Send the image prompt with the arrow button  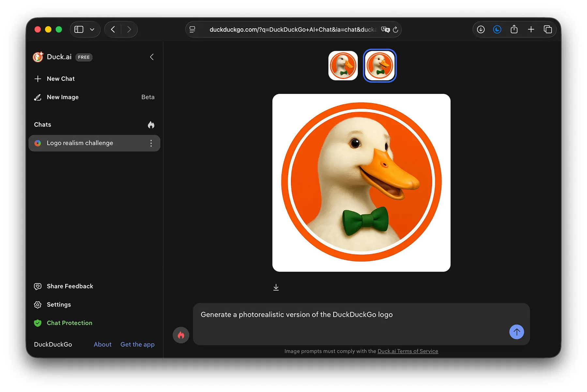point(517,332)
